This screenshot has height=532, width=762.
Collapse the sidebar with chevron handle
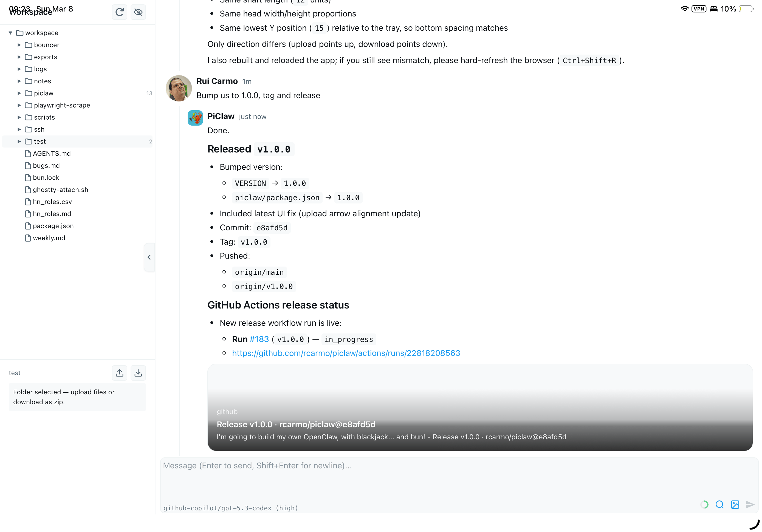(149, 257)
